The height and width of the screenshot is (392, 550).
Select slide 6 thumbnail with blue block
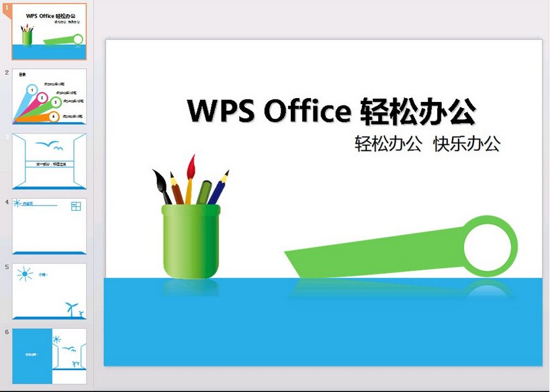(49, 356)
